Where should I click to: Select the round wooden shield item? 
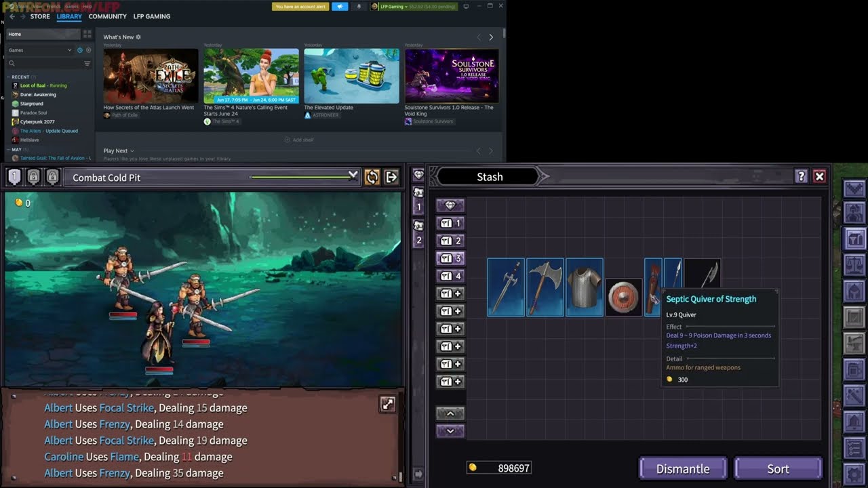623,298
